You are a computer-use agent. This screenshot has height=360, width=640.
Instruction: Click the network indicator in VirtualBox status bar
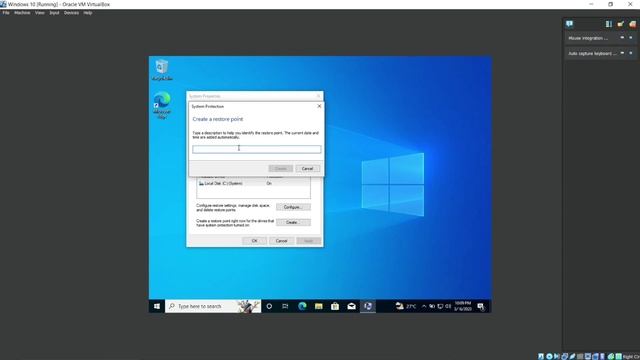tap(564, 356)
